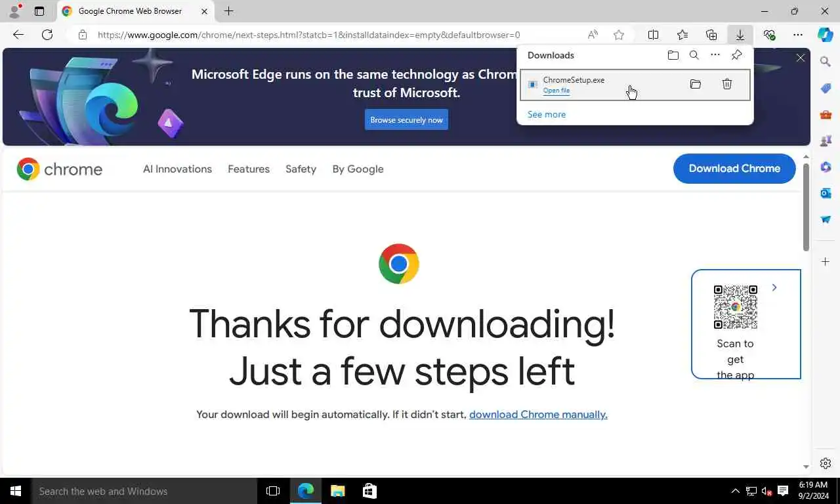Image resolution: width=840 pixels, height=504 pixels.
Task: Open sidebar settings gear icon
Action: pos(826,463)
